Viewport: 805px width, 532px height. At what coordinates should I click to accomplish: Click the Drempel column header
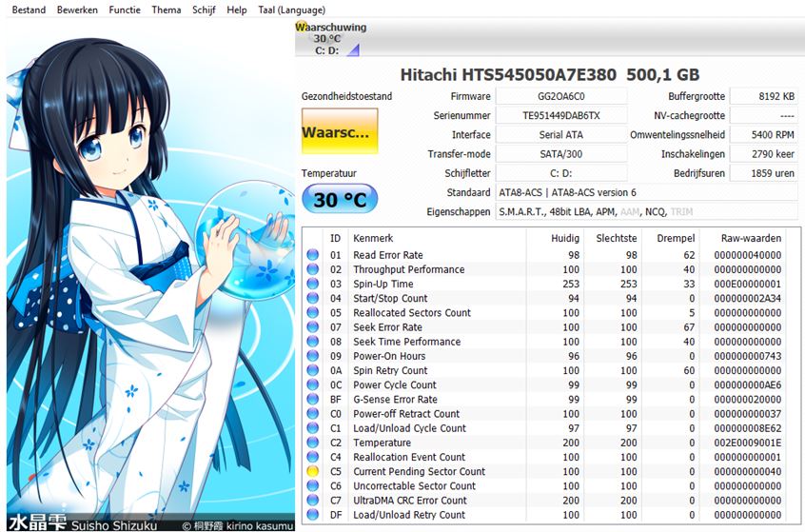(676, 238)
